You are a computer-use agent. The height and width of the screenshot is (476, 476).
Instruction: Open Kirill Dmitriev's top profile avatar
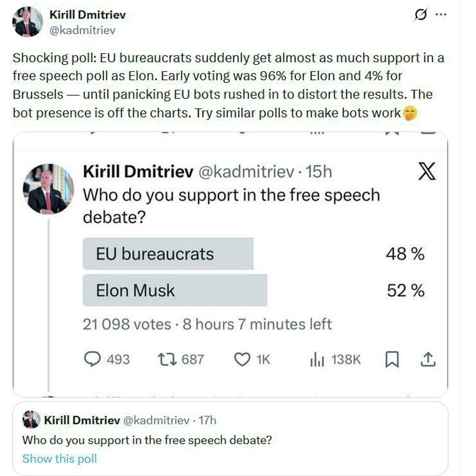(28, 22)
